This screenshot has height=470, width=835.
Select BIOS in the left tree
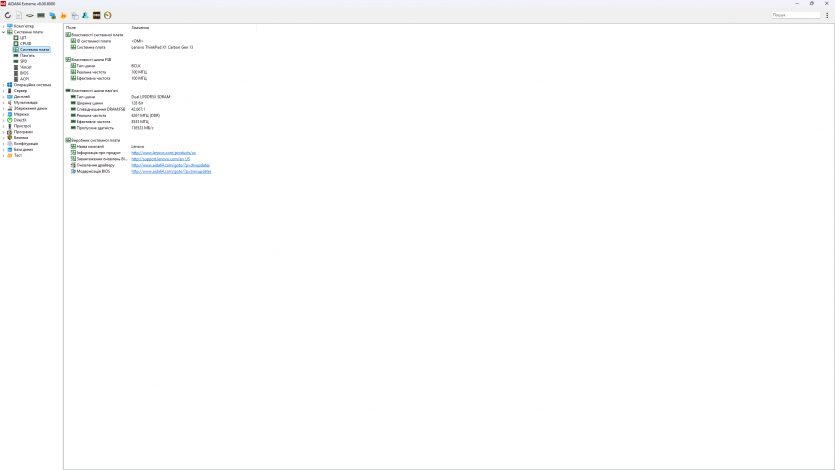coord(24,72)
